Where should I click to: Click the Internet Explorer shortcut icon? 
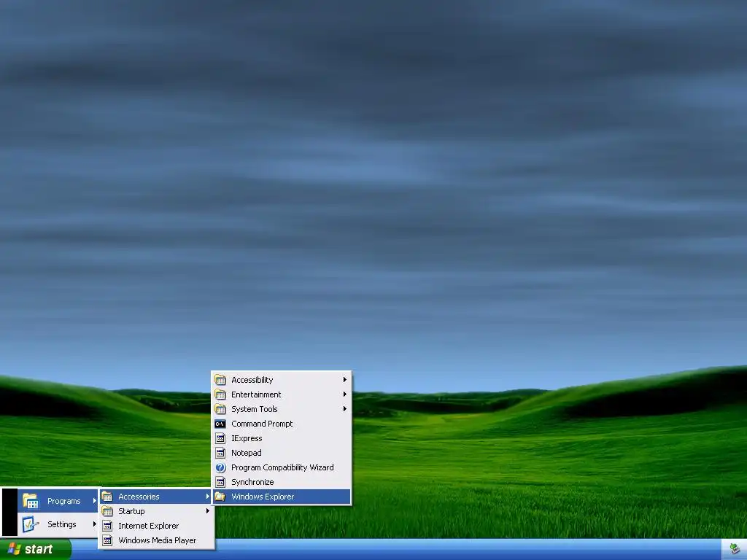pyautogui.click(x=108, y=526)
